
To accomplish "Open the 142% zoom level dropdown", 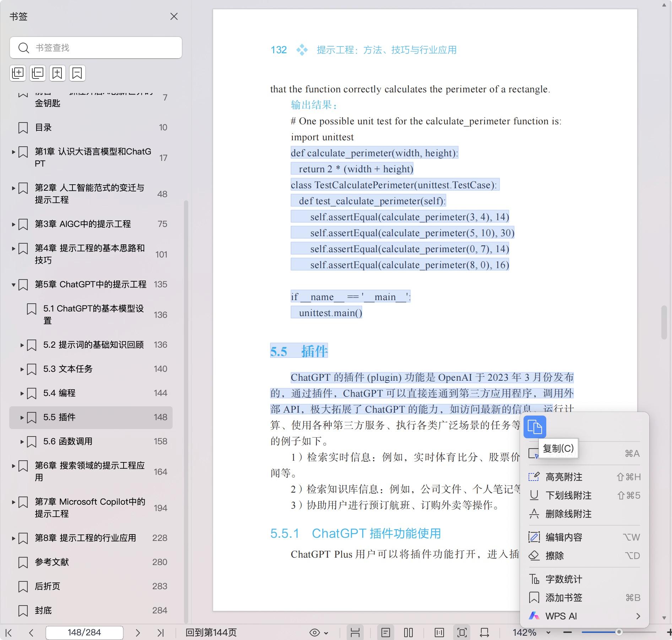I will 548,633.
